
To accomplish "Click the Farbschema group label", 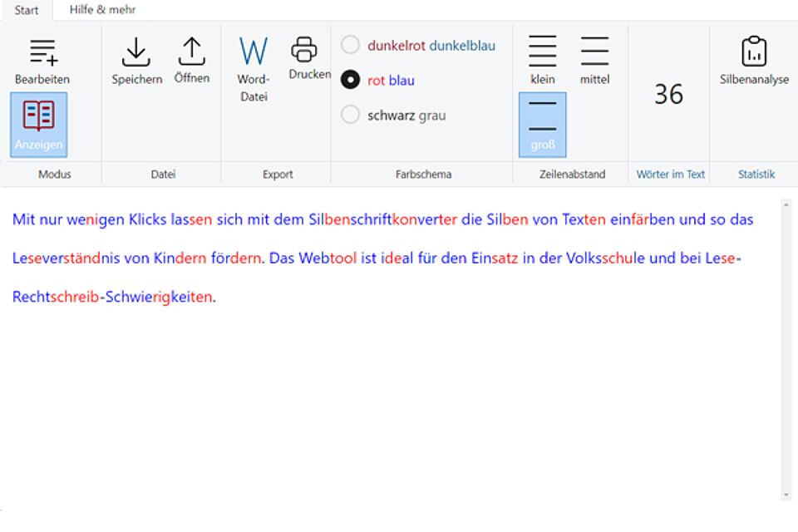I will coord(423,174).
